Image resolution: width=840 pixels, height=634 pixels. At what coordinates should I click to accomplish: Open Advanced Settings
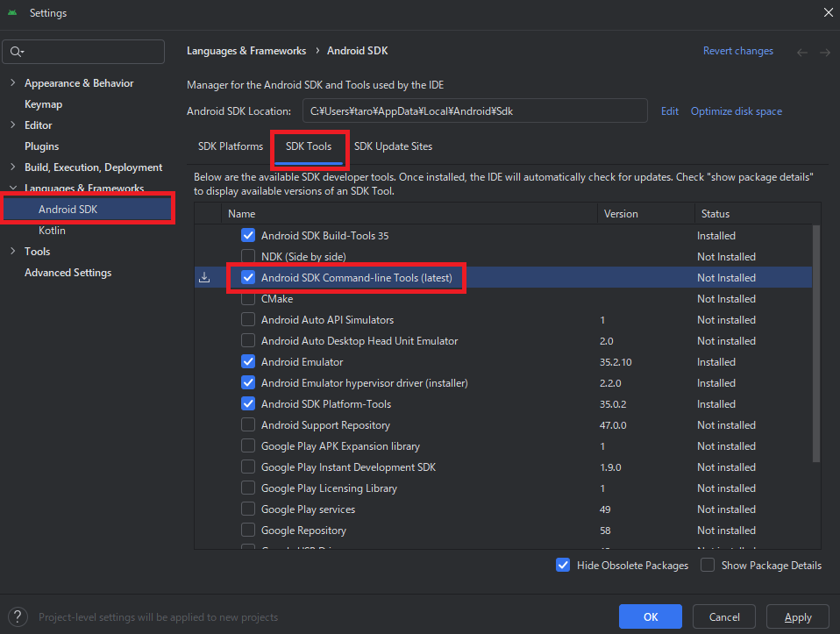click(x=68, y=272)
